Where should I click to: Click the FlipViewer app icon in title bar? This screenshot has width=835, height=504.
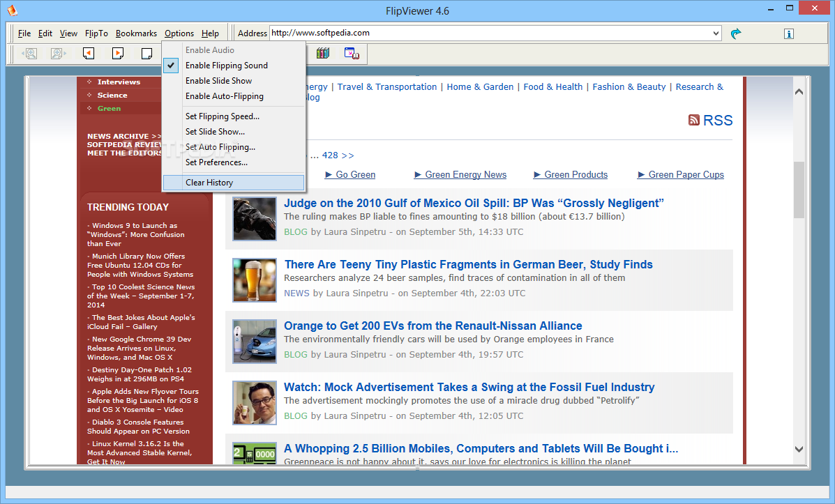[x=13, y=10]
